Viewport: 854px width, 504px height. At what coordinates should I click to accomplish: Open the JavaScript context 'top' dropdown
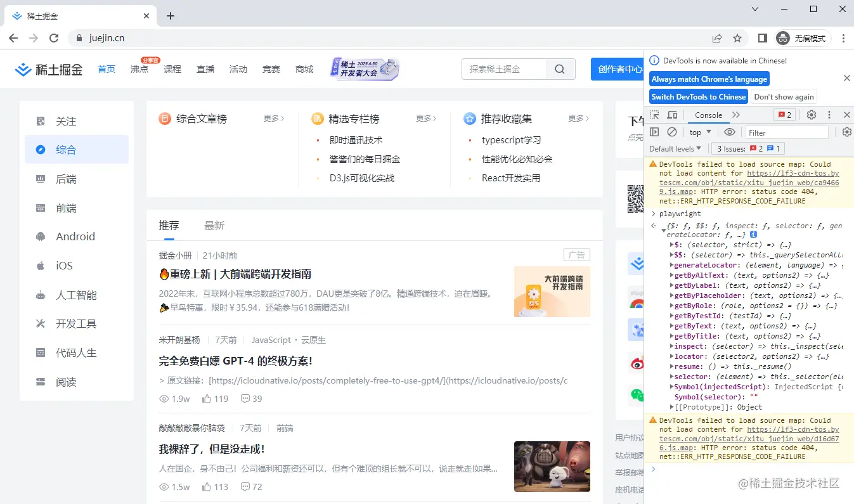pyautogui.click(x=700, y=132)
